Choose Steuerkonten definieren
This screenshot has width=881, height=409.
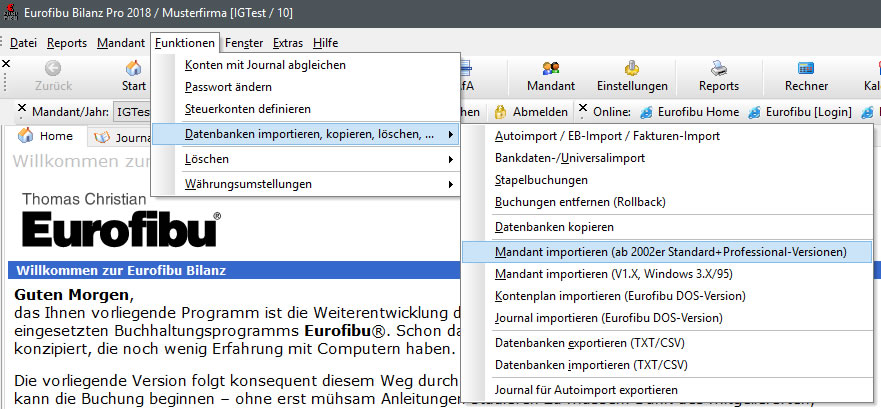306,109
